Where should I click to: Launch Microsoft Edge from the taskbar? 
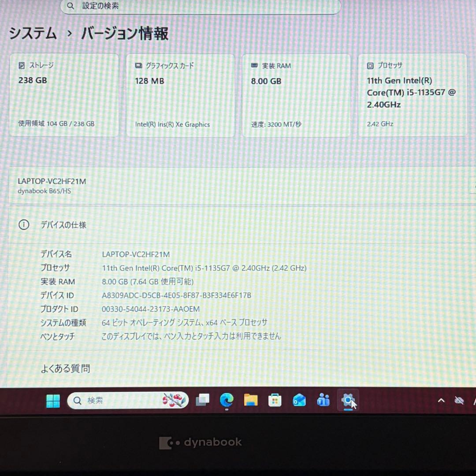(227, 401)
